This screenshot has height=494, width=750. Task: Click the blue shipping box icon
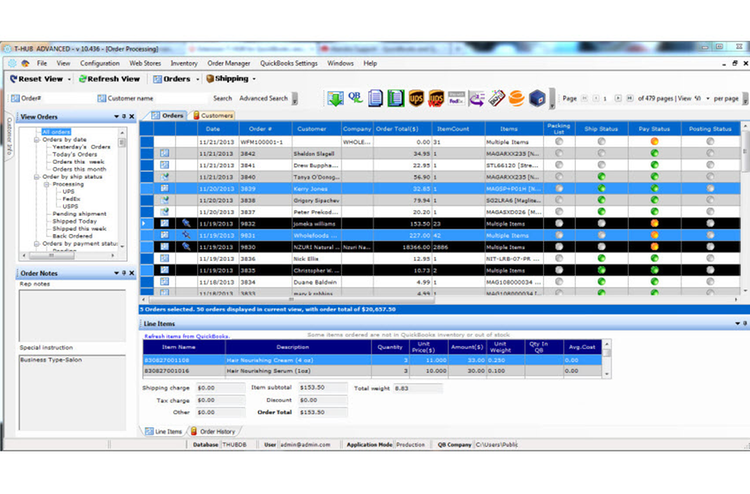click(x=537, y=98)
